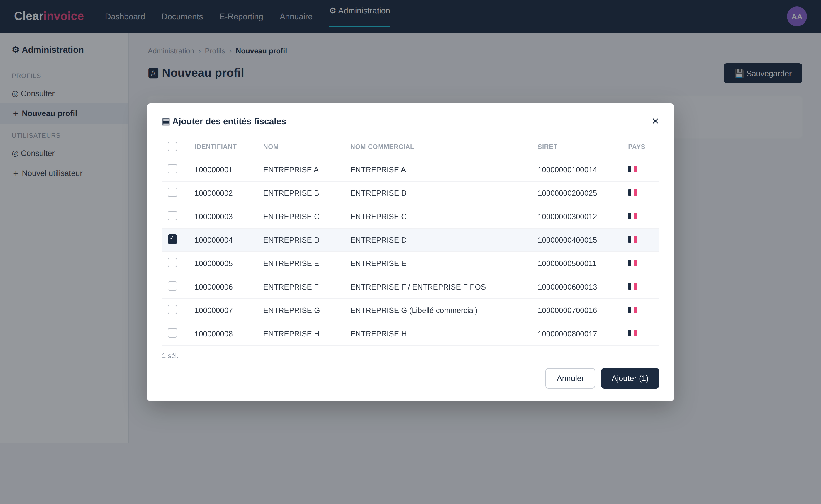Click the SIRET column header
This screenshot has height=504, width=821.
pos(547,147)
